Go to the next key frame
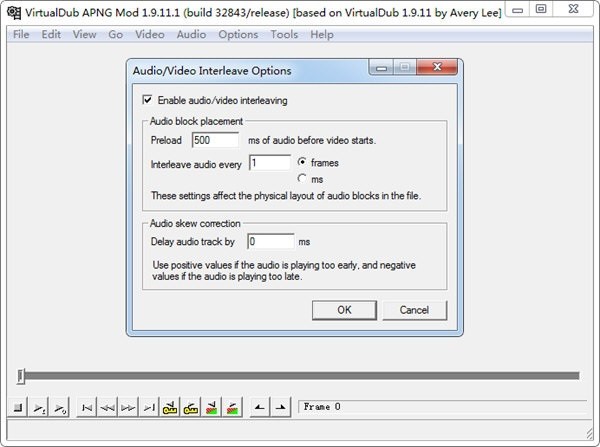The height and width of the screenshot is (447, 600). coord(191,408)
